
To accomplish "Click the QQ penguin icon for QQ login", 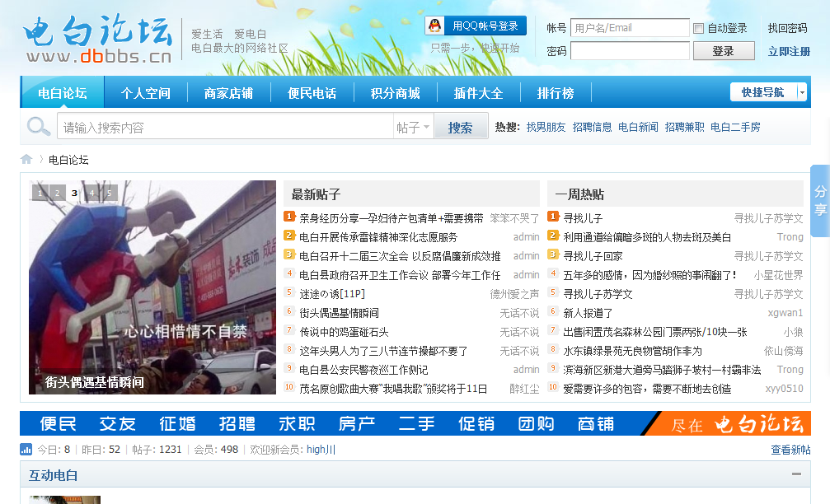I will (434, 25).
